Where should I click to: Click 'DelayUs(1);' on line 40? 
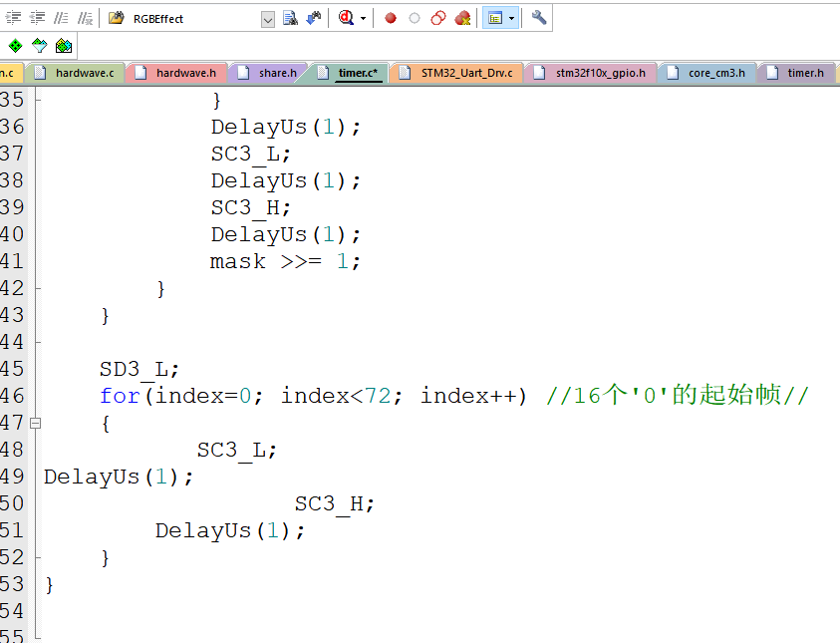(x=286, y=234)
